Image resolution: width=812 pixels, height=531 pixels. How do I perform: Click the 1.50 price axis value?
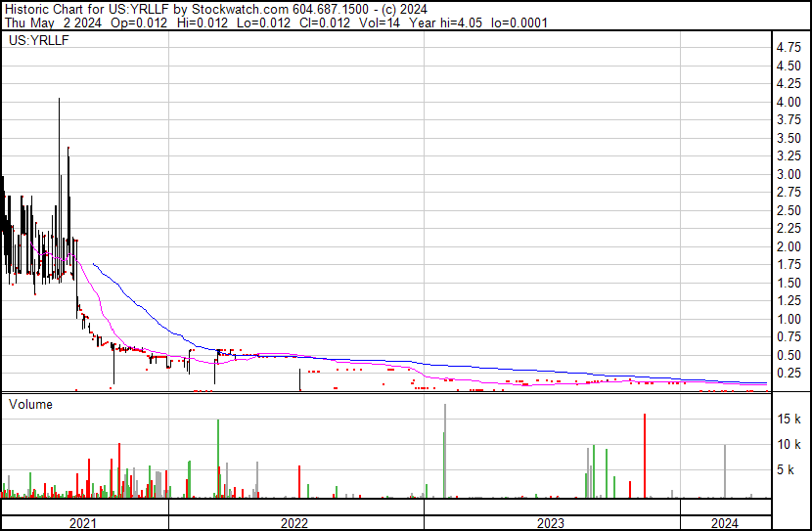tap(789, 283)
